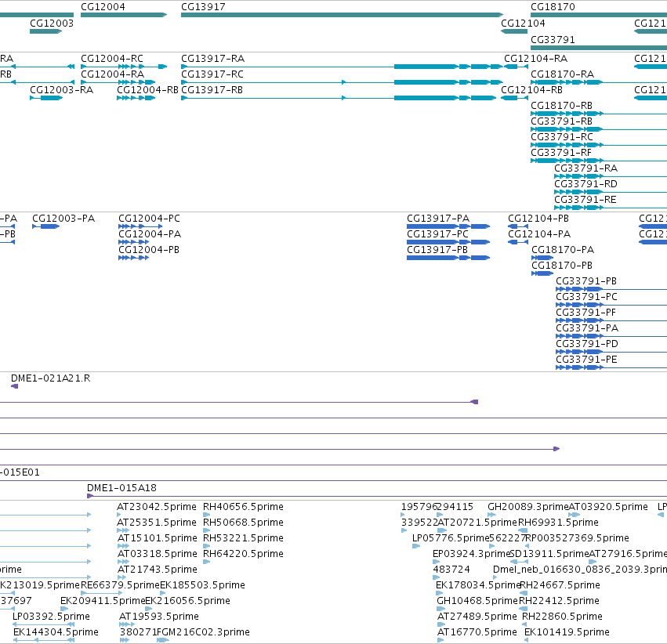Click transcript label CG33791-RC
The width and height of the screenshot is (667, 644).
(x=562, y=137)
